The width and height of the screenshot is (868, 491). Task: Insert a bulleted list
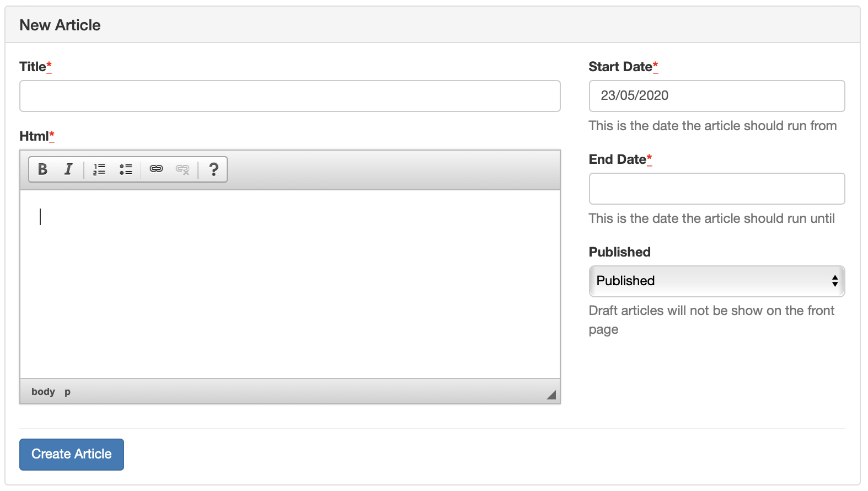click(x=126, y=169)
